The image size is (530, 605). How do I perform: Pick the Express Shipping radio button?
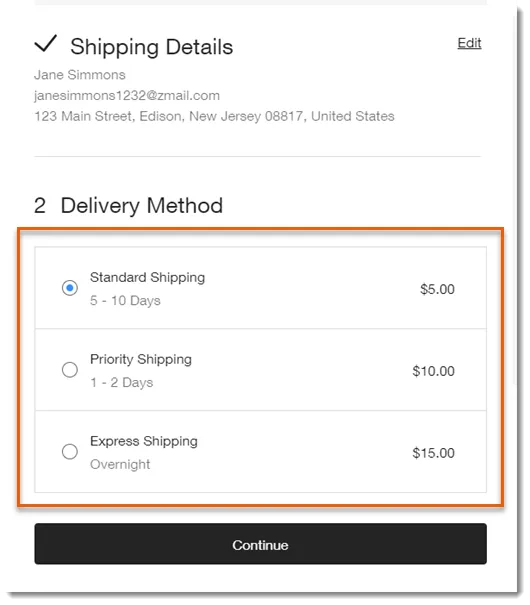[70, 451]
